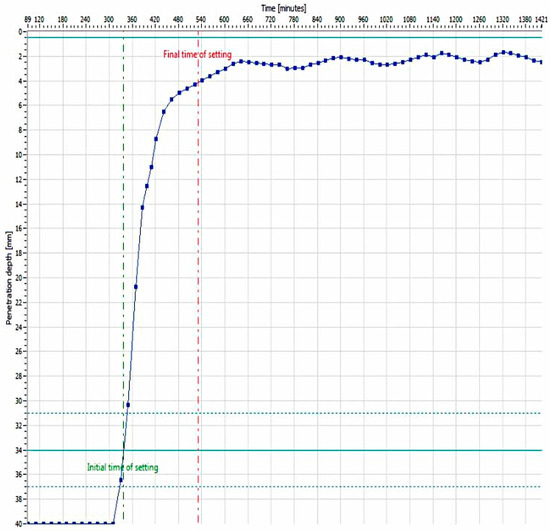Select the curve peak data point near 1320 minutes
This screenshot has width=550, height=531.
coord(504,52)
